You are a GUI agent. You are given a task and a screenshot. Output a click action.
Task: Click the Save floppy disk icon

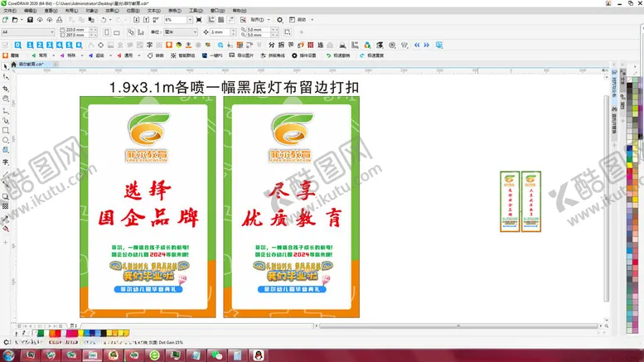(x=30, y=19)
